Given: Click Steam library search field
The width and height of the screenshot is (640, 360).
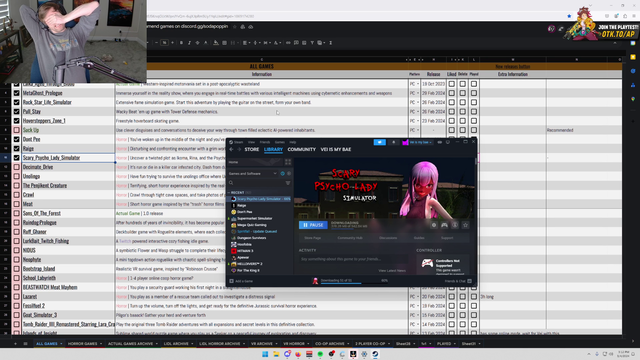Looking at the screenshot, I should click(256, 183).
